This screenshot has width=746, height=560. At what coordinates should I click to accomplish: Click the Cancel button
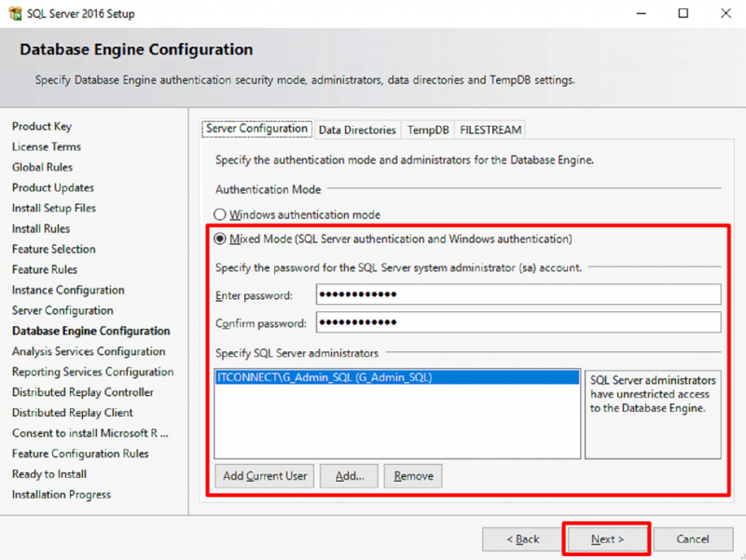point(694,539)
